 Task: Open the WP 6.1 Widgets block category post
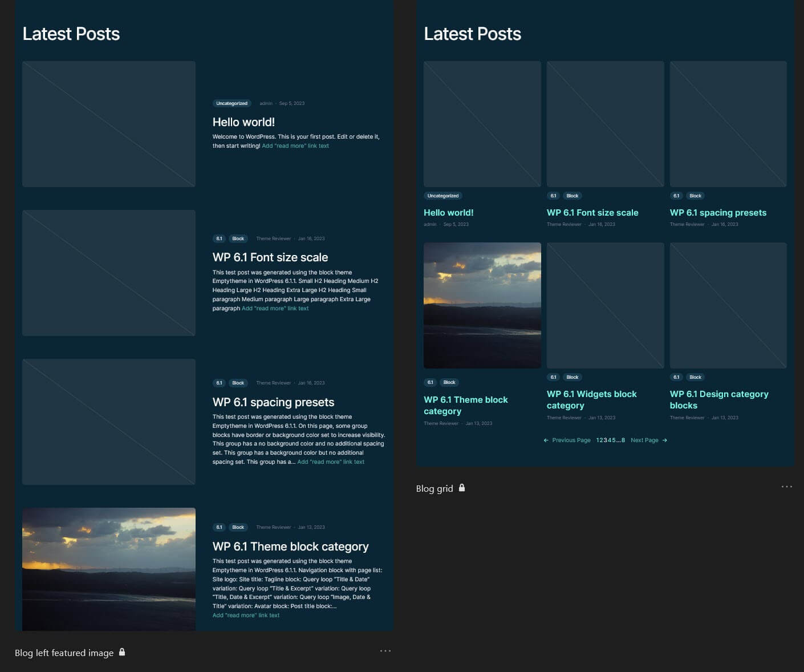pyautogui.click(x=591, y=399)
